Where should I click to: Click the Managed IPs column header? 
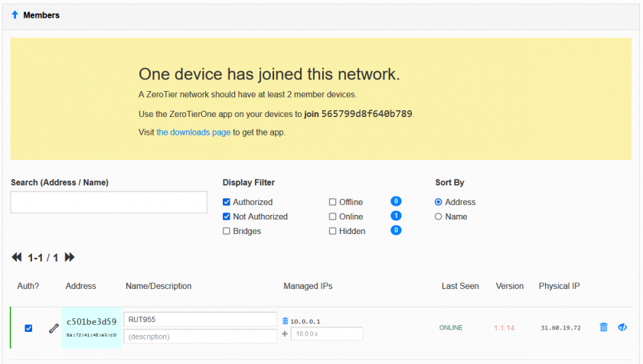click(x=308, y=286)
